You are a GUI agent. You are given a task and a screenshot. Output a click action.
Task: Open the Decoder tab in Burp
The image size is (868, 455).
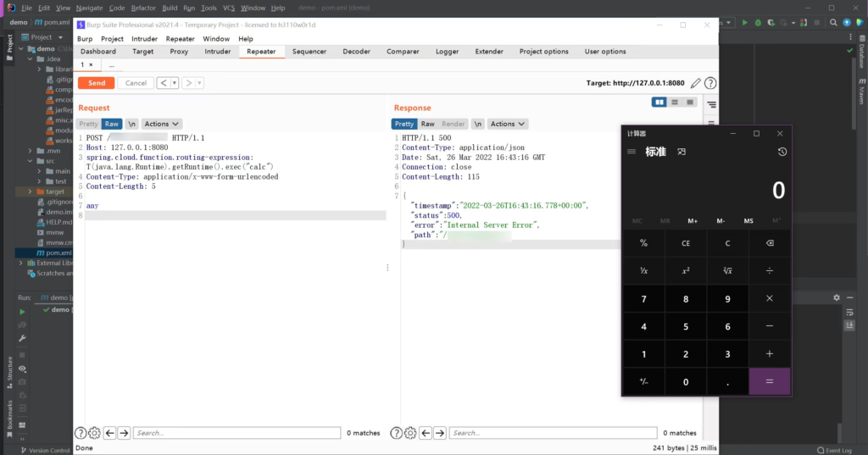coord(357,52)
